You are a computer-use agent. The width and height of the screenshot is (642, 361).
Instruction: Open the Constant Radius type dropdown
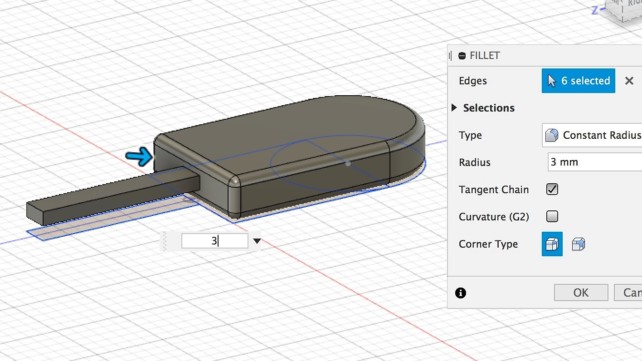coord(592,135)
